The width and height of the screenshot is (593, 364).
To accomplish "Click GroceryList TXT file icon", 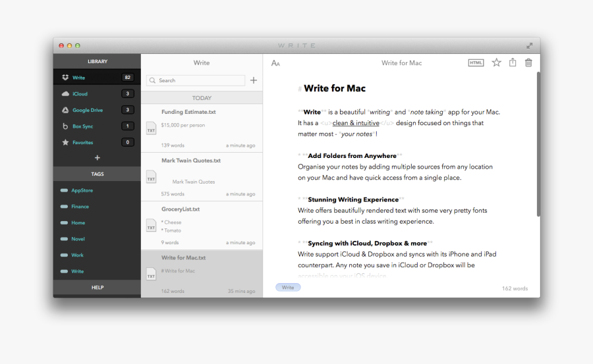I will pyautogui.click(x=152, y=225).
